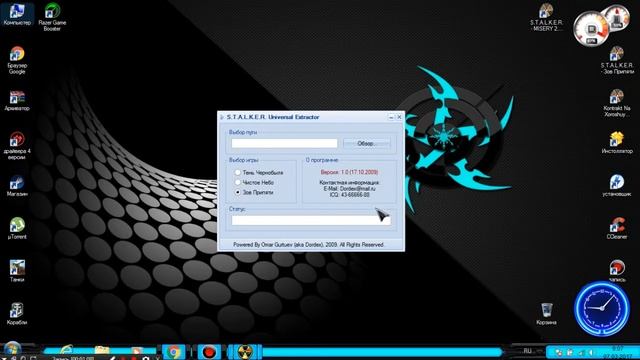The width and height of the screenshot is (640, 360).
Task: Open Google Chrome from taskbar
Action: pos(173,351)
